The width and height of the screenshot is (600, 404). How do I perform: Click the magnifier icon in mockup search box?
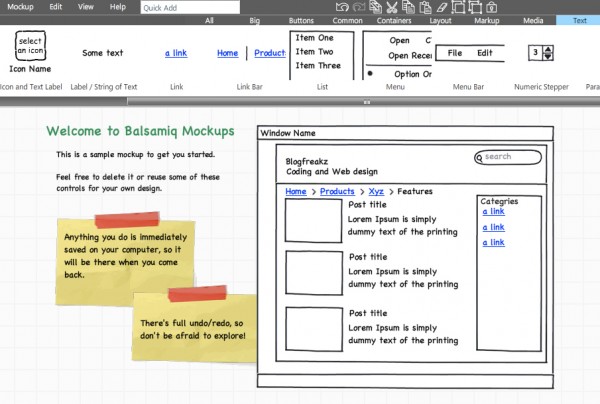point(479,157)
